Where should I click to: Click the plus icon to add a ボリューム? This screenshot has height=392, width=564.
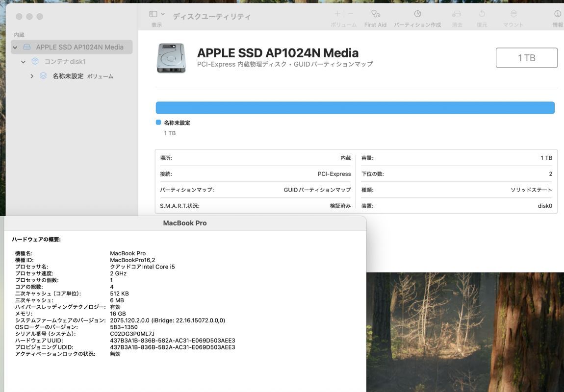click(x=337, y=14)
